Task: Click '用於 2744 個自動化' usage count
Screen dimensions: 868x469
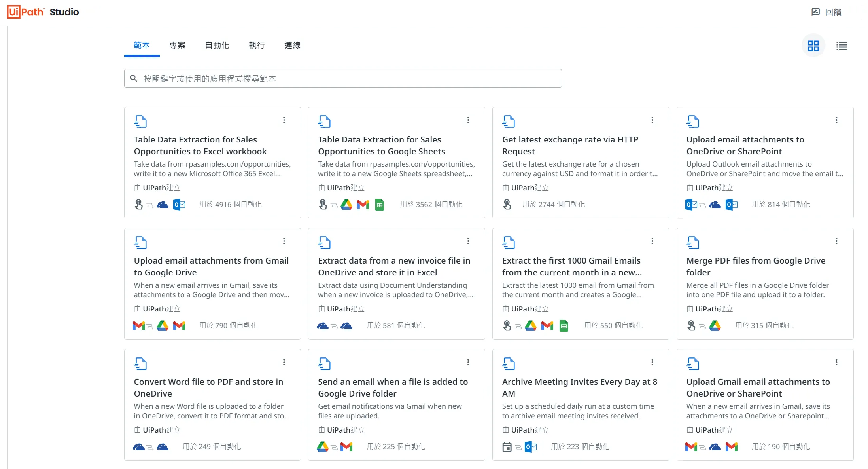Action: (554, 205)
